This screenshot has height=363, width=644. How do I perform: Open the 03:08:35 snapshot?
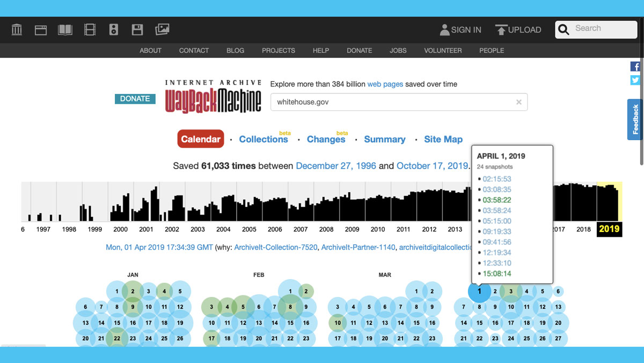point(497,190)
